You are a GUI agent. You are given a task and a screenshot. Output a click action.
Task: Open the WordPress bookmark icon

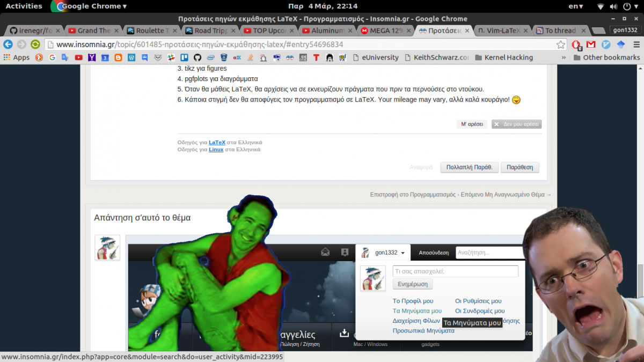point(131,57)
